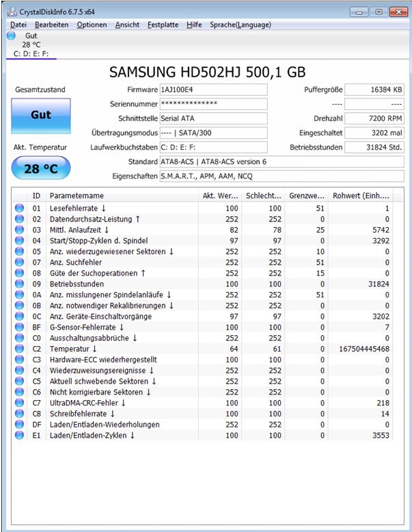Screen dimensions: 412x532
Task: Select the Schreibfehlerrate raw value 14
Action: pos(385,414)
